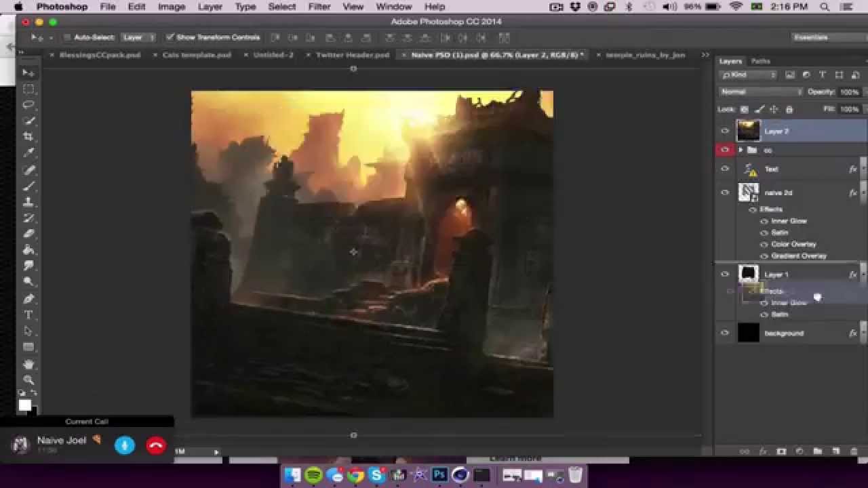Select the Smudge tool
868x488 pixels.
coord(28,266)
